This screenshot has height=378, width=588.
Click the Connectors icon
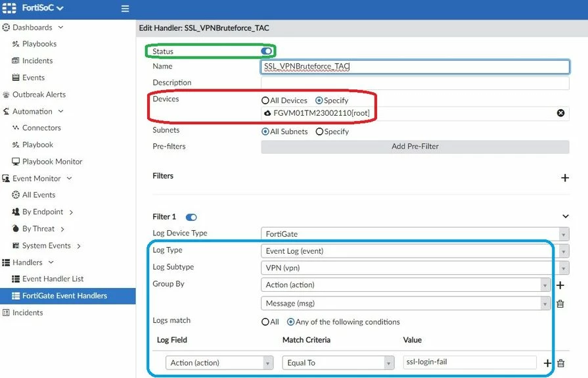[x=15, y=128]
